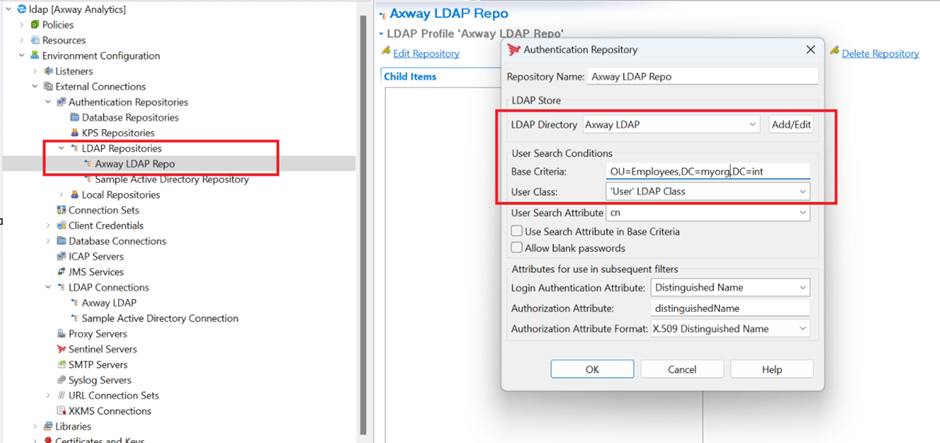Screen dimensions: 940x443
Task: Collapse the LDAP Connections tree node
Action: (48, 287)
